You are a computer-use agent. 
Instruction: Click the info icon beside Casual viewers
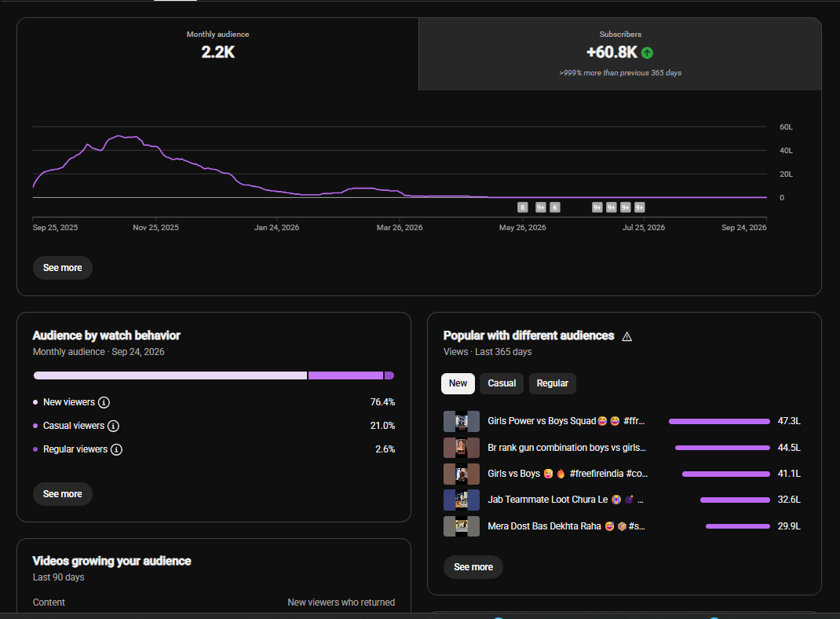[113, 426]
